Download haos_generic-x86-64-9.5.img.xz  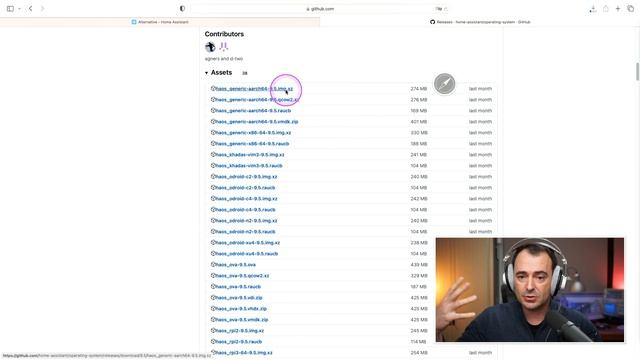tap(253, 133)
